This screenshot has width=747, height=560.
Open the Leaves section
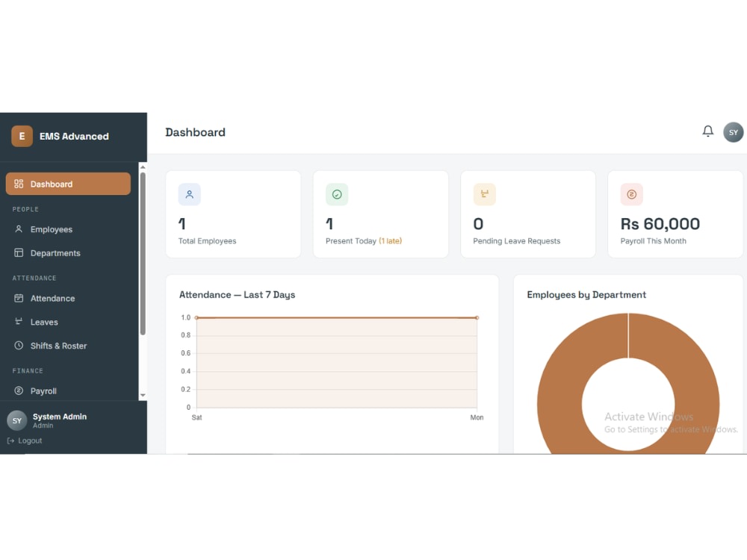pyautogui.click(x=68, y=322)
